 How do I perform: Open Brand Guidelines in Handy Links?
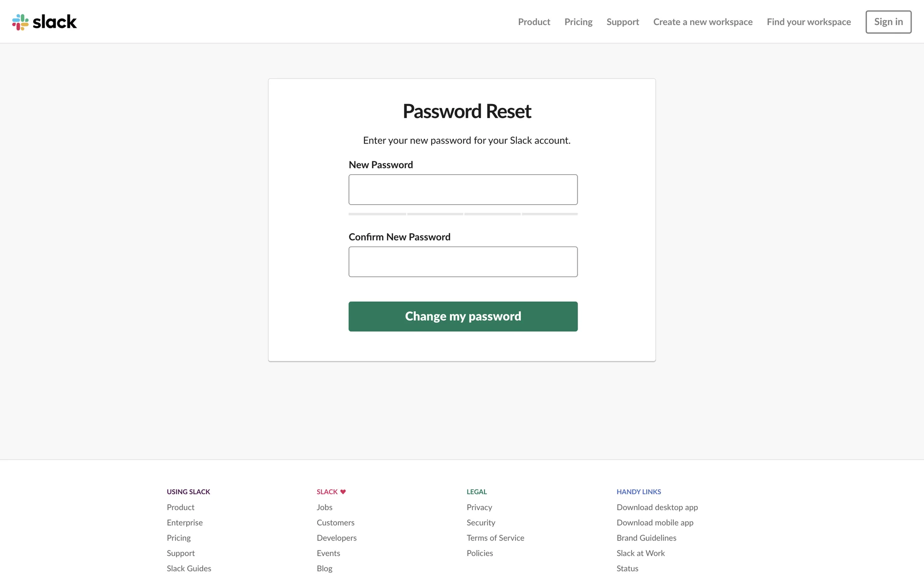click(646, 538)
